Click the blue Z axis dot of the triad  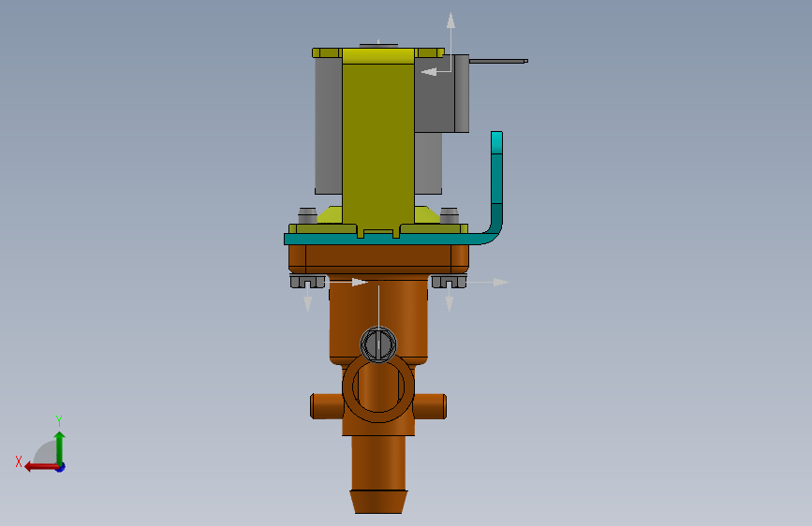(61, 467)
